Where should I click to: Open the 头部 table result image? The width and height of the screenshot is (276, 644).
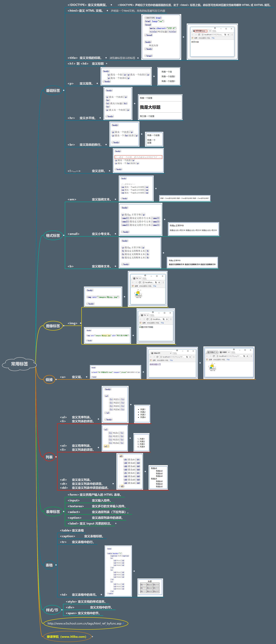(150, 587)
